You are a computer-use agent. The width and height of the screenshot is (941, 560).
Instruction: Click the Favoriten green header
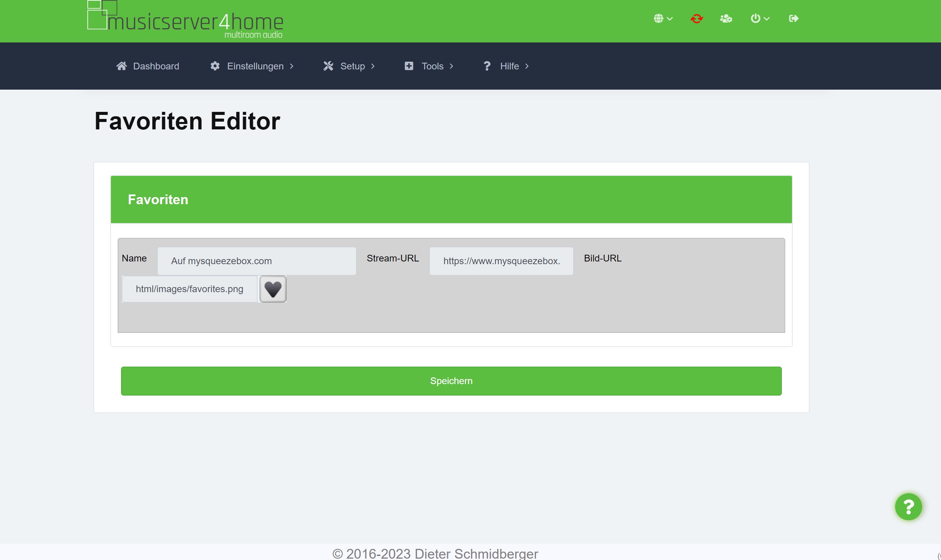451,199
